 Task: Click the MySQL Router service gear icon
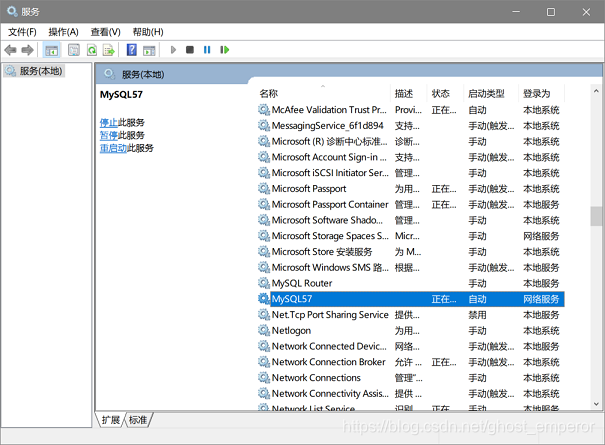[x=264, y=283]
